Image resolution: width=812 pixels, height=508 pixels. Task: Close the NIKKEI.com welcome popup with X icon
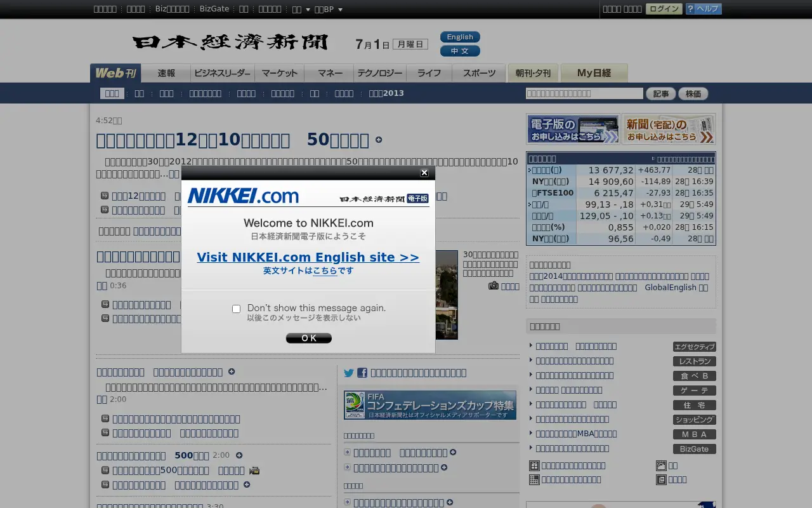click(424, 173)
